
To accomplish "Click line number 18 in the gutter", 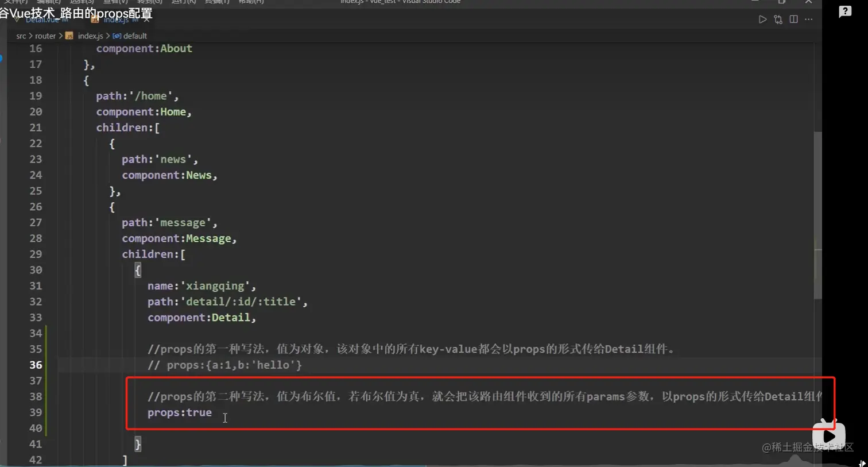I will pos(36,80).
